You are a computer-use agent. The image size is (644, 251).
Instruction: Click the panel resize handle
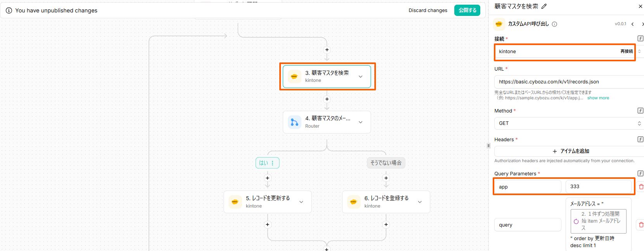[488, 146]
